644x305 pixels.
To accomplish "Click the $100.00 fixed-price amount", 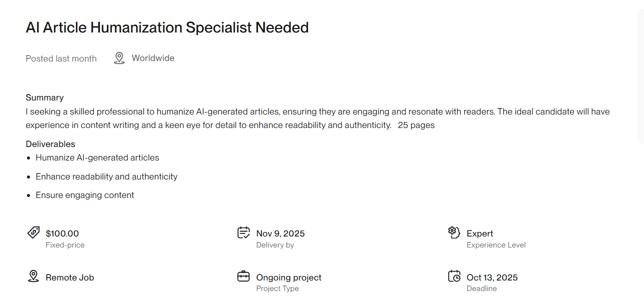I will pos(62,233).
